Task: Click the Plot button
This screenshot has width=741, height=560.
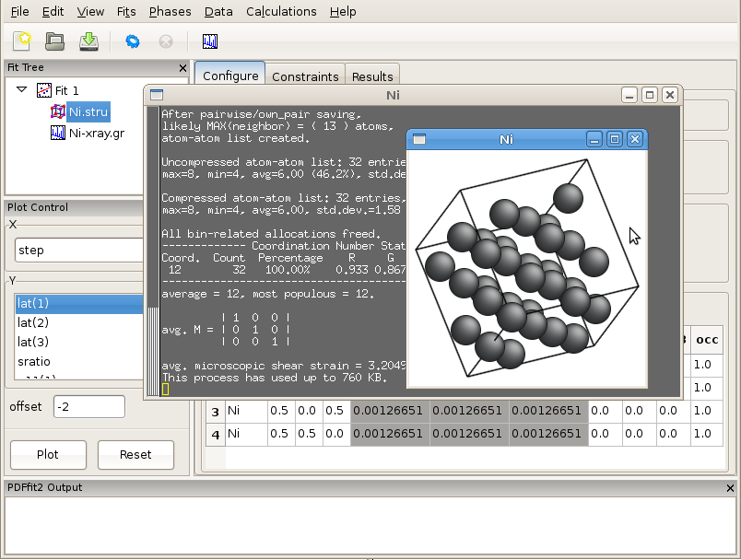Action: [48, 455]
